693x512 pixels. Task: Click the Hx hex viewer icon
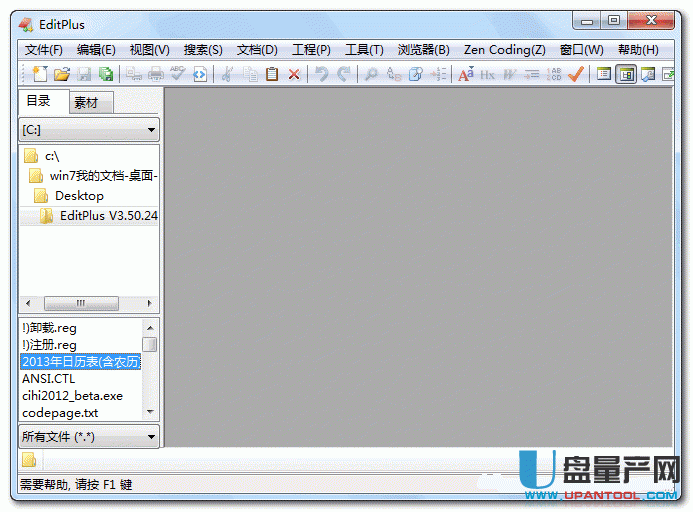pos(487,74)
